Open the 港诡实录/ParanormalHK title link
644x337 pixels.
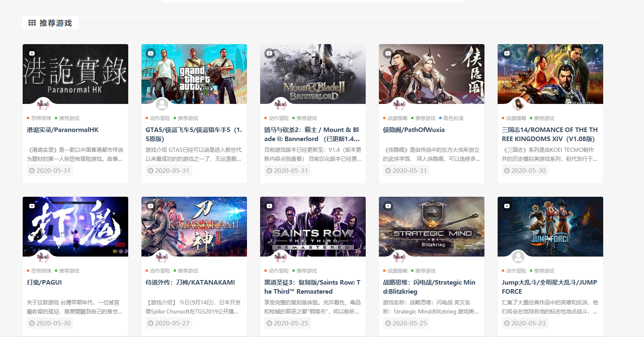point(63,130)
